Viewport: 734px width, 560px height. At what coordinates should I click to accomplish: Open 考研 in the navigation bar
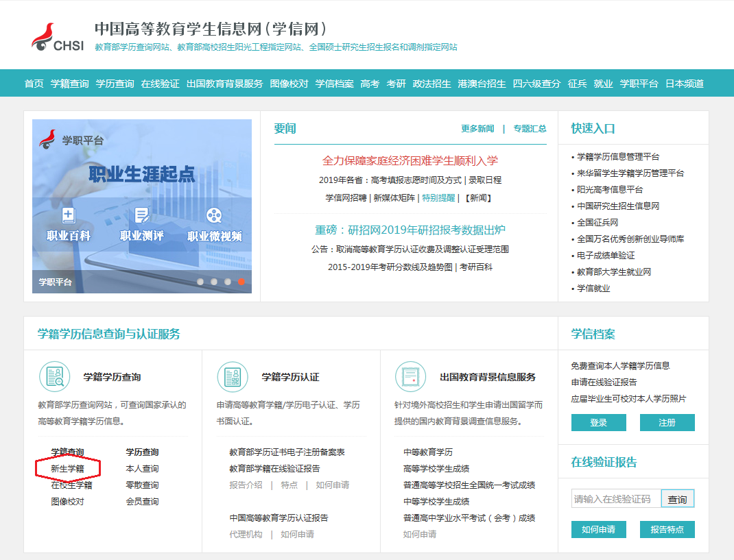coord(396,84)
